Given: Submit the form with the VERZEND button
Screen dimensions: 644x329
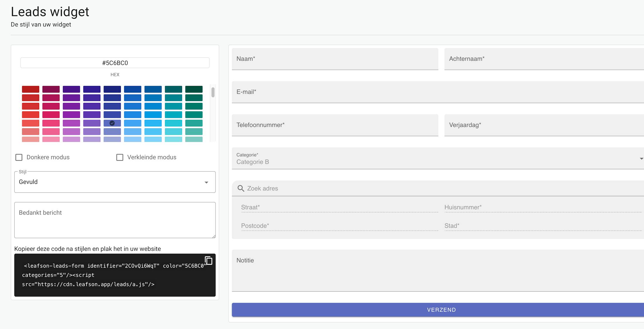Looking at the screenshot, I should coord(438,310).
